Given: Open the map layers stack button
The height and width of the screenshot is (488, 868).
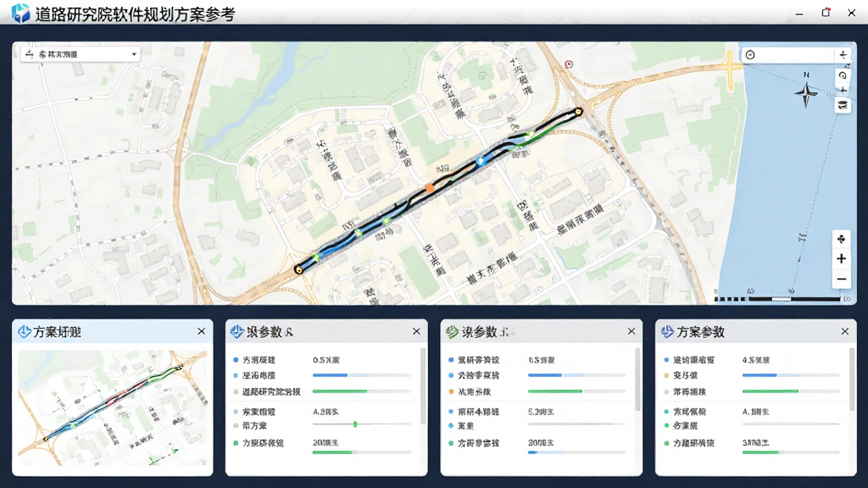Looking at the screenshot, I should [843, 105].
